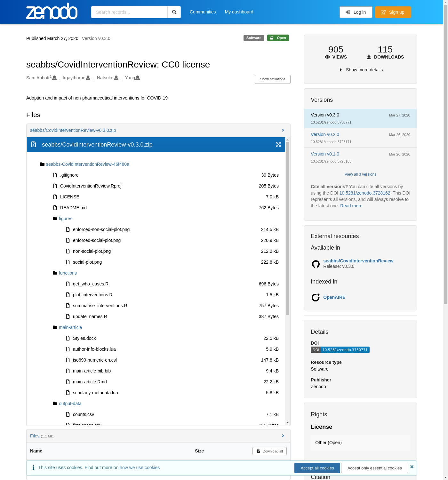
Task: Click the Zenodo logo
Action: tap(52, 12)
